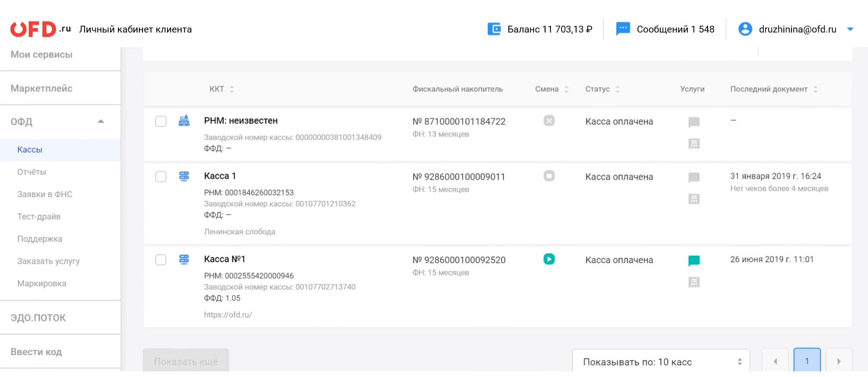
Task: Click the date 31 января 2019 г. 16:24
Action: pos(776,176)
